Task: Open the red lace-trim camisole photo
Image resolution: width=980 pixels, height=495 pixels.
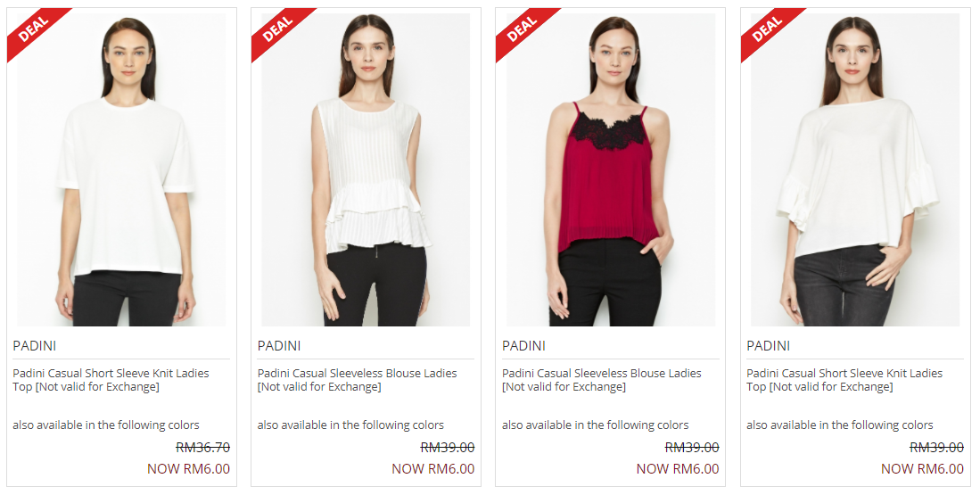Action: [x=611, y=170]
